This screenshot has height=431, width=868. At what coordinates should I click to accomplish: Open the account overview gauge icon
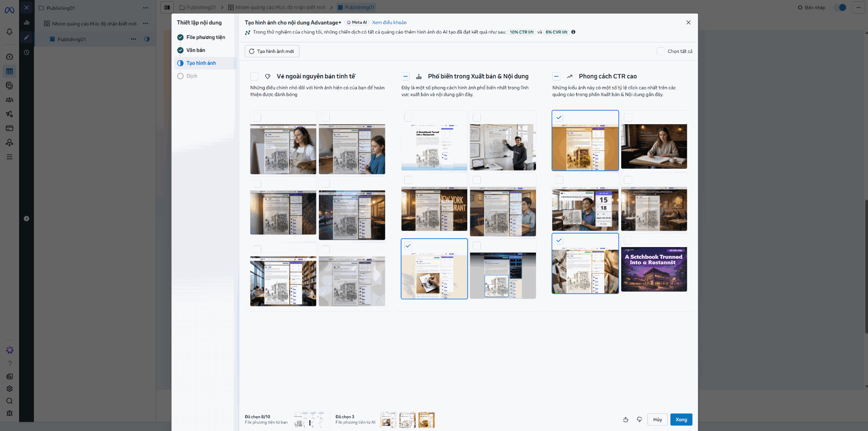pyautogui.click(x=9, y=57)
